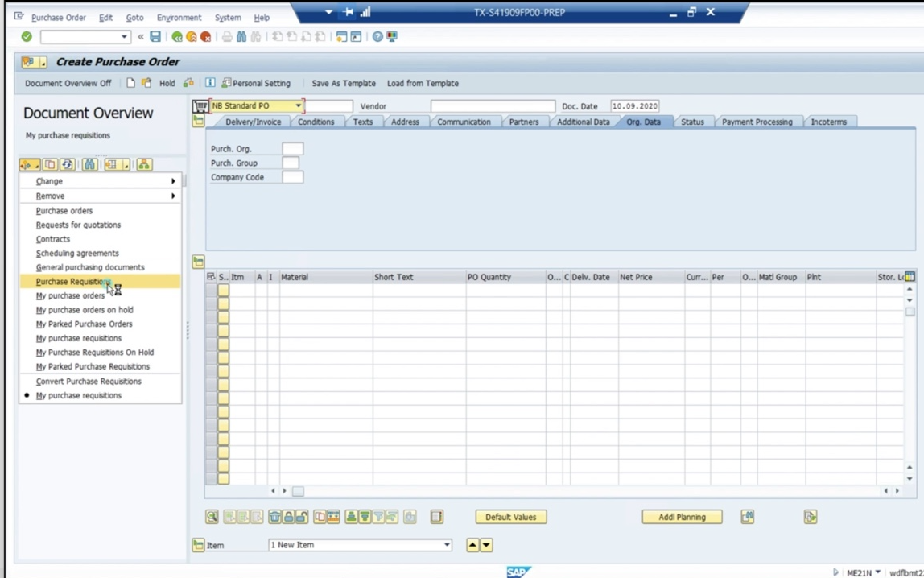924x578 pixels.
Task: Click the Doc. Date field
Action: coord(635,106)
